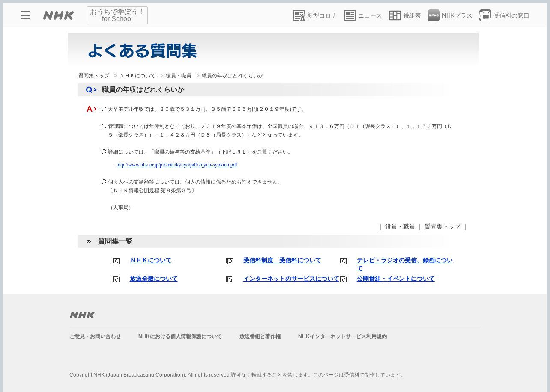Open the 番組表 header text link
550x392 pixels.
click(x=412, y=15)
